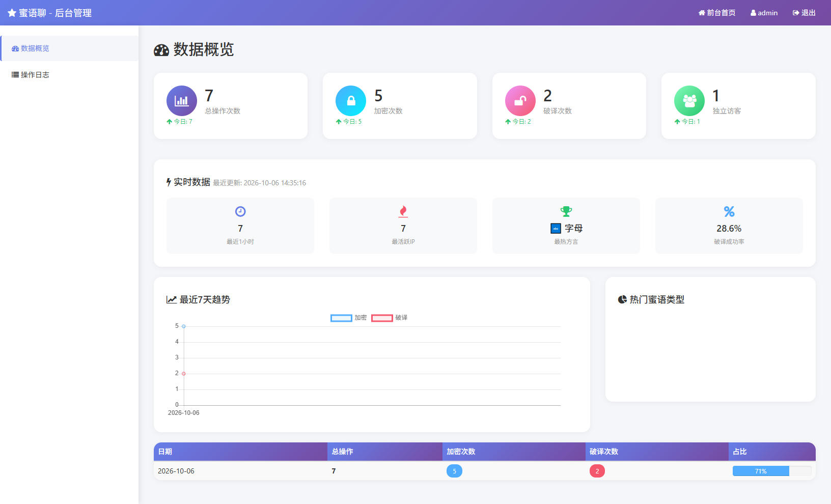The width and height of the screenshot is (831, 504).
Task: Click the 28.6% success rate value
Action: [729, 229]
